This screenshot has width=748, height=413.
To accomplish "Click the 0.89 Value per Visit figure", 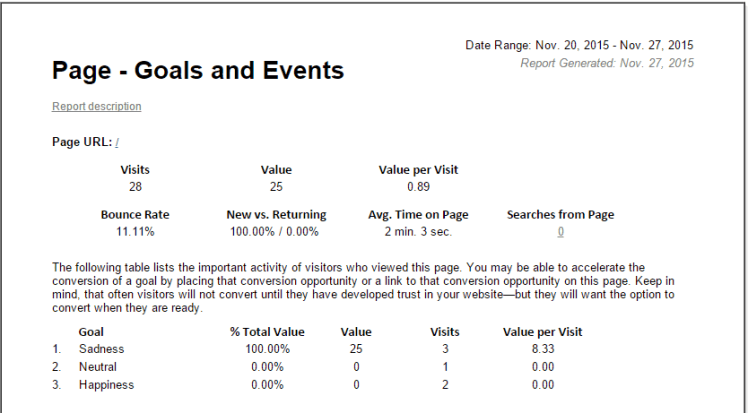I will [x=418, y=187].
